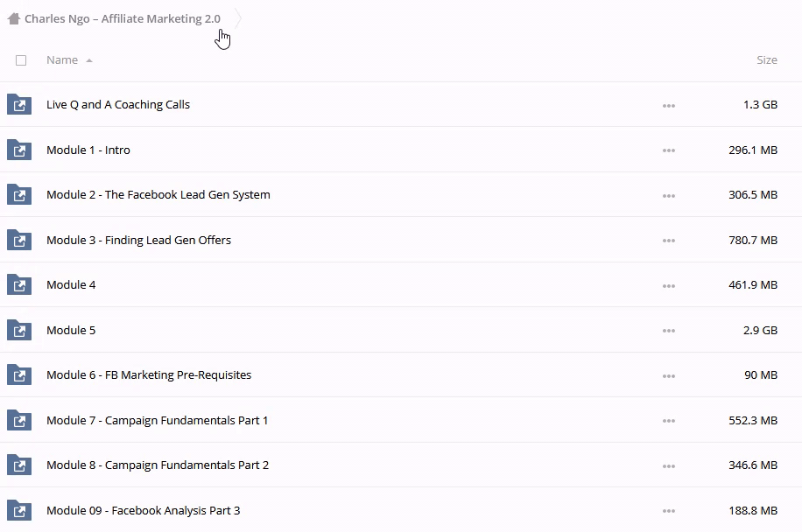
Task: Click the Live Q and A Coaching Calls folder icon
Action: pos(19,105)
